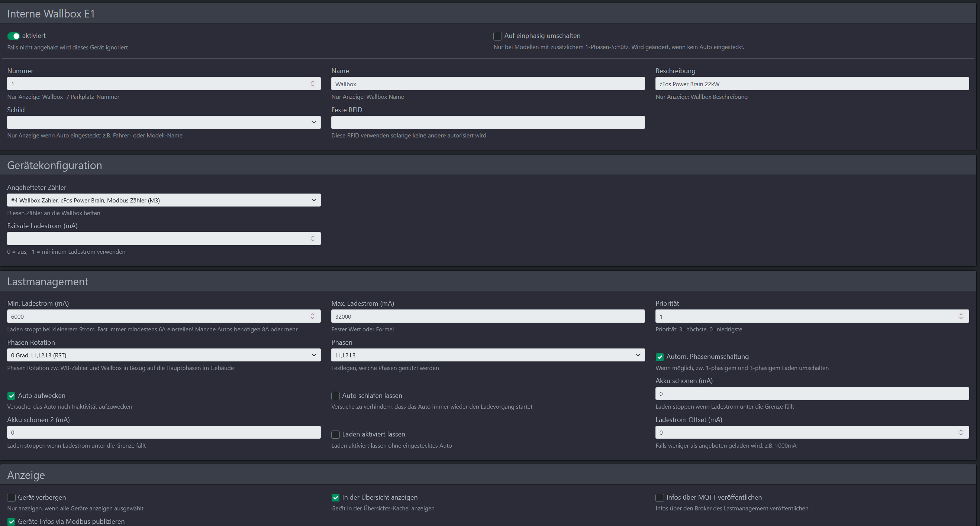
Task: Click the 'Akku schonen (mA)' input field
Action: 812,394
